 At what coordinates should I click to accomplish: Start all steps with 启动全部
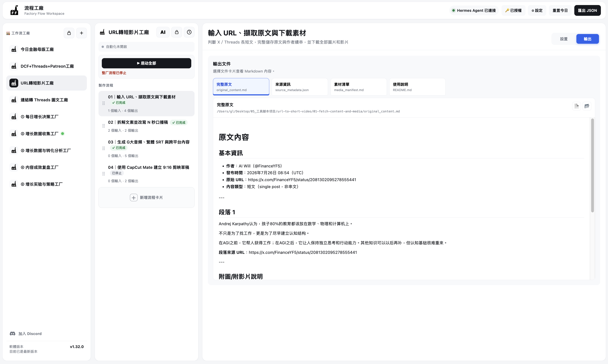click(146, 63)
